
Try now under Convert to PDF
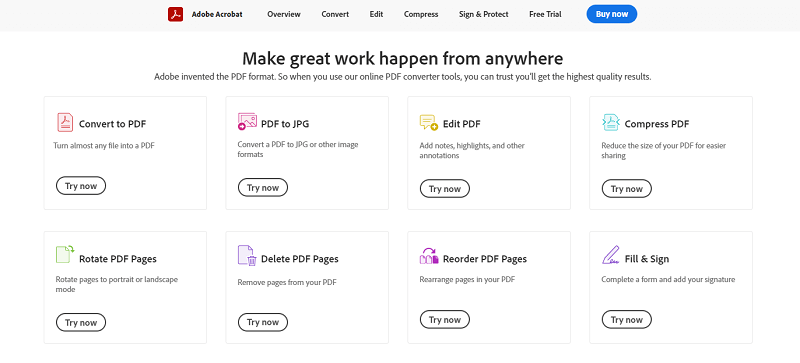(81, 186)
